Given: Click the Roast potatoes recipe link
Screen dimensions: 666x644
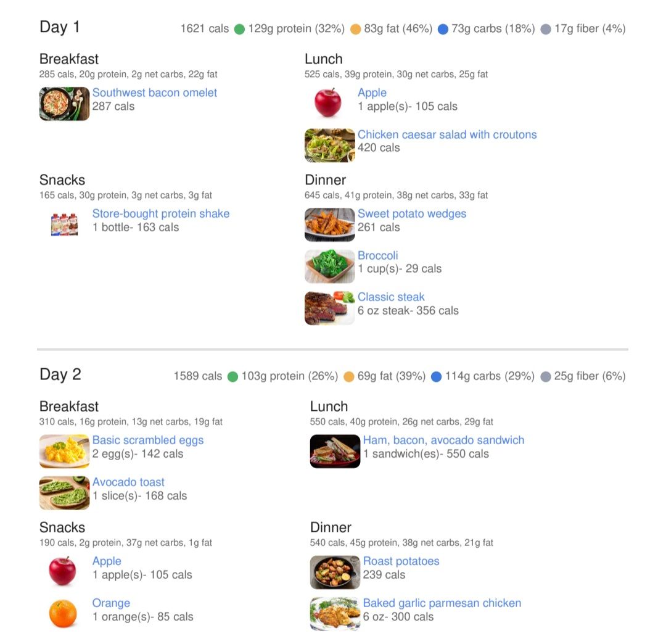Looking at the screenshot, I should coord(401,561).
